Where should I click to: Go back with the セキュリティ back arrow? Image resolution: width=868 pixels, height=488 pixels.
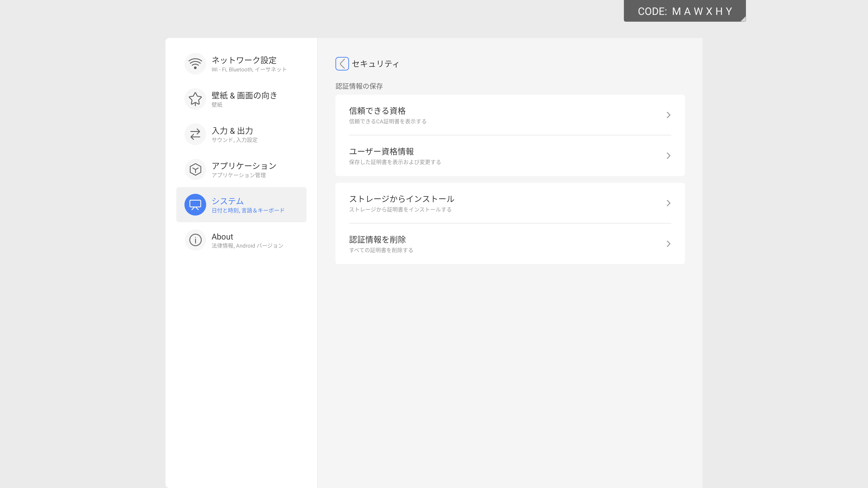click(x=342, y=64)
